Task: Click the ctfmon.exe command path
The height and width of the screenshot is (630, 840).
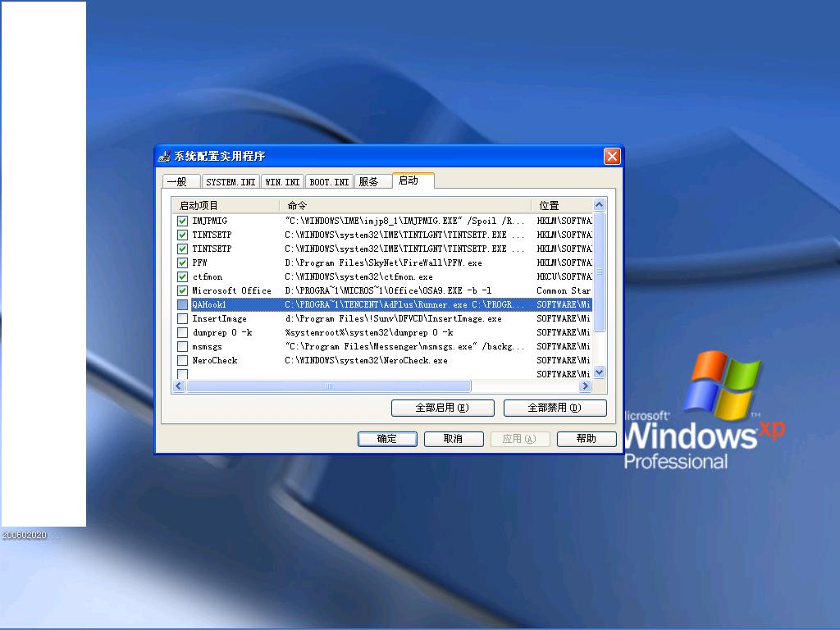Action: click(x=359, y=276)
